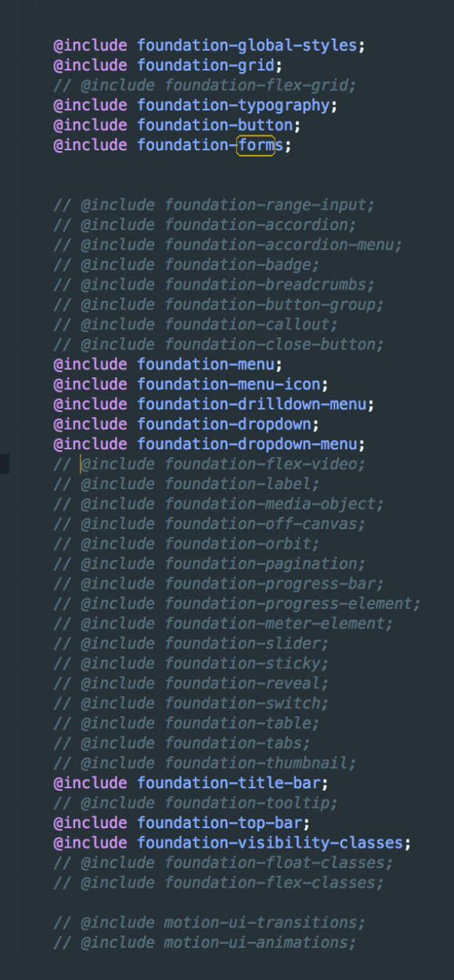454x980 pixels.
Task: Click the foundation-grid include line
Action: (x=168, y=66)
